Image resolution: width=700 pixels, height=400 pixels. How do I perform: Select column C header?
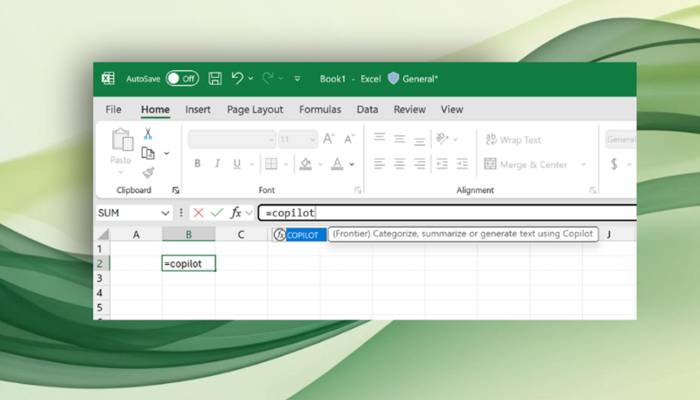tap(241, 234)
